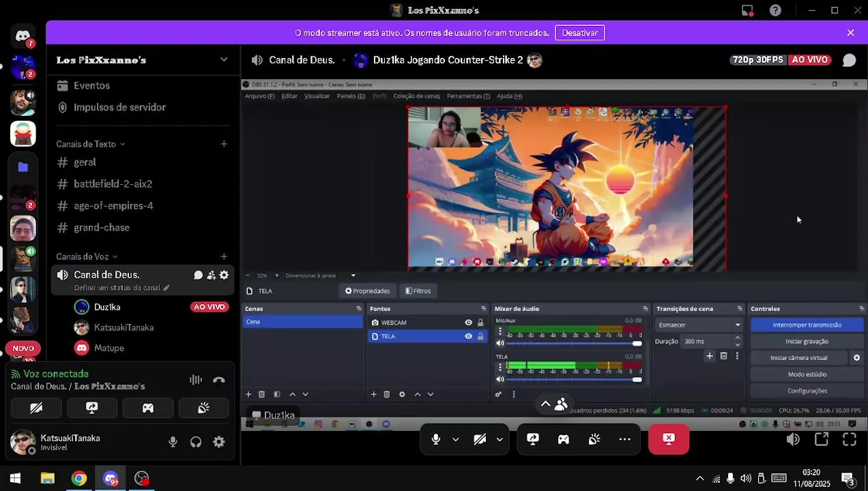Open the Discord inbox icon in title bar

pos(748,10)
